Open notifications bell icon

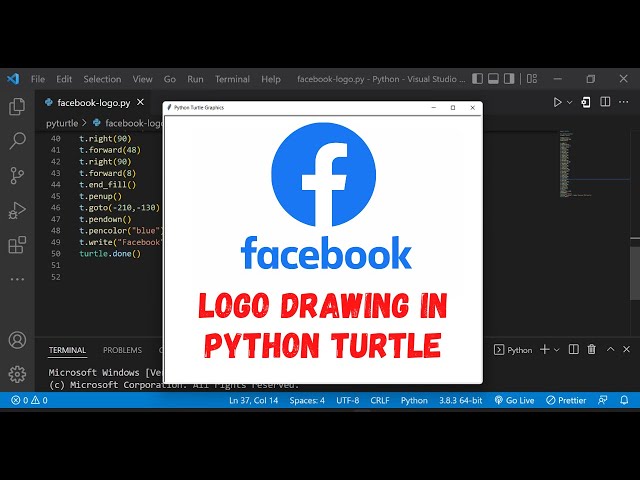click(624, 400)
